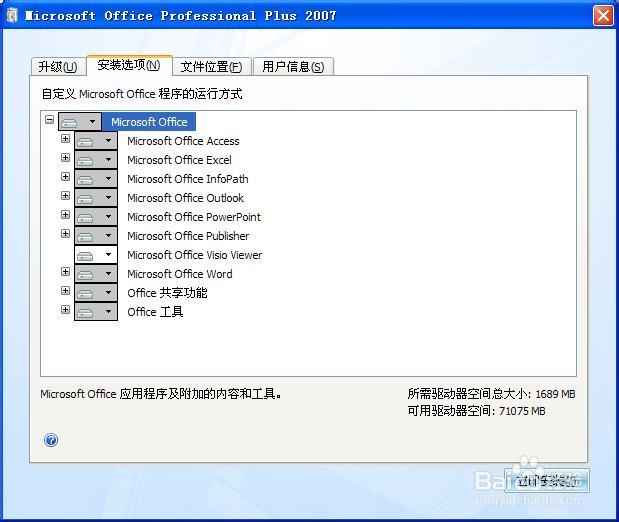Open install option dropdown for Office 工具
Viewport: 619px width, 522px height.
96,312
